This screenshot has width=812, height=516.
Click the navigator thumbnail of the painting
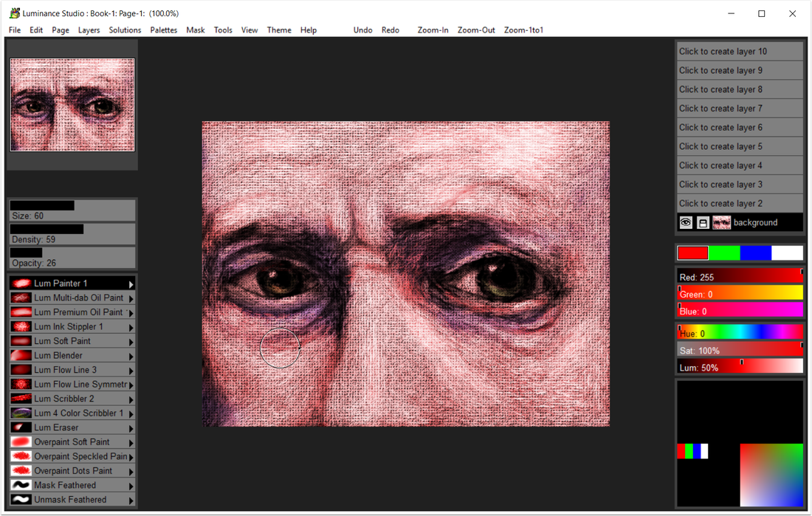pos(72,103)
